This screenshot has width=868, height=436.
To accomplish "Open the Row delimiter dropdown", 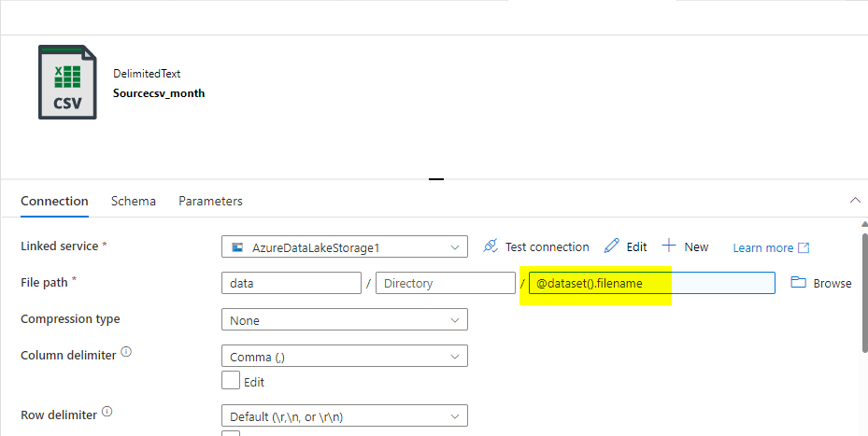I will pos(344,416).
